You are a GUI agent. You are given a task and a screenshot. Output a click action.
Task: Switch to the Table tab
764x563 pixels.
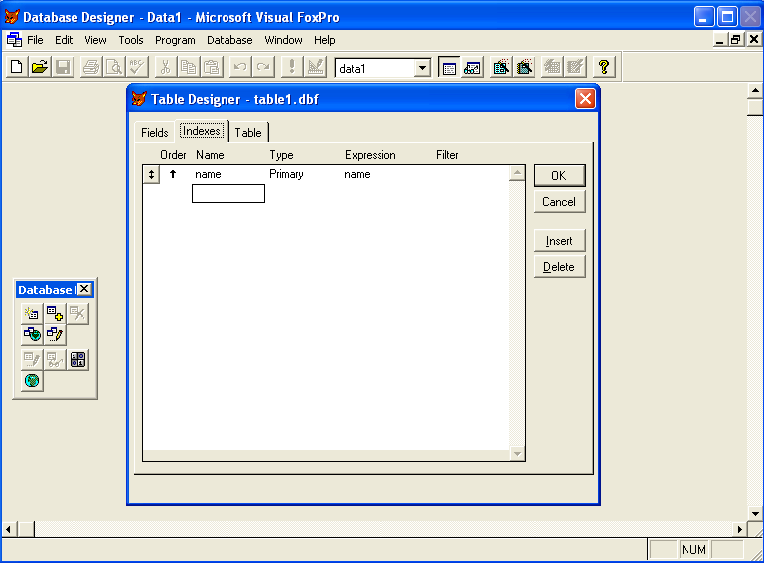click(x=248, y=133)
